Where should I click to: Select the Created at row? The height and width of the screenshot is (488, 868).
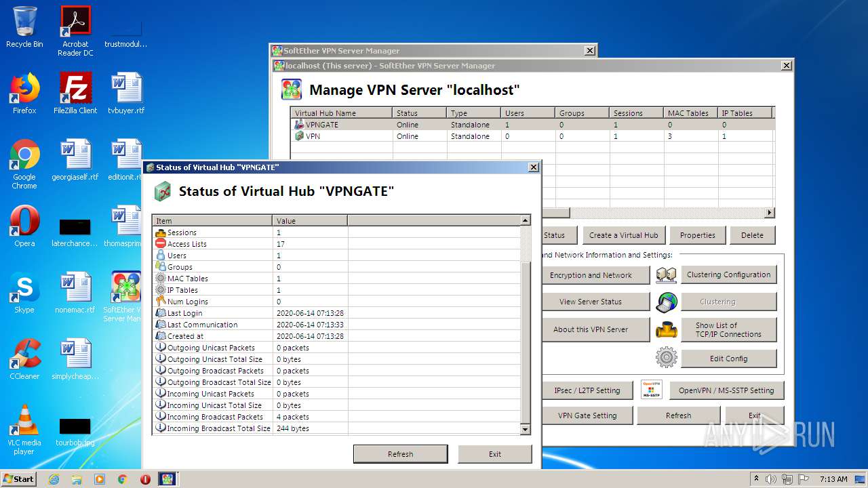tap(337, 336)
